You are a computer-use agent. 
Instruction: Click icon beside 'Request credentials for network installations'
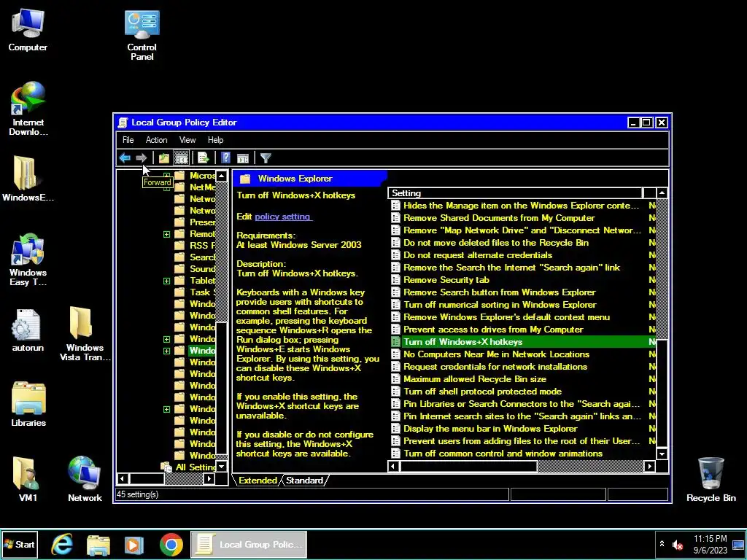click(395, 366)
